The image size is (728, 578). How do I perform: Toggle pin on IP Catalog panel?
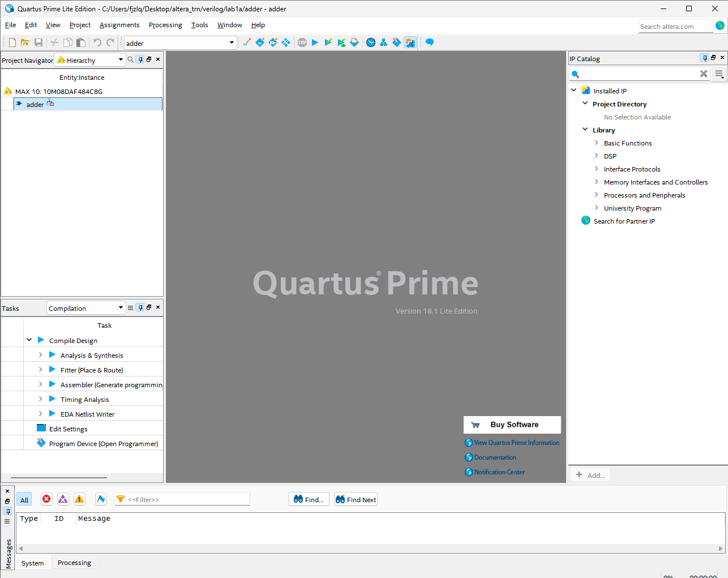tap(704, 58)
